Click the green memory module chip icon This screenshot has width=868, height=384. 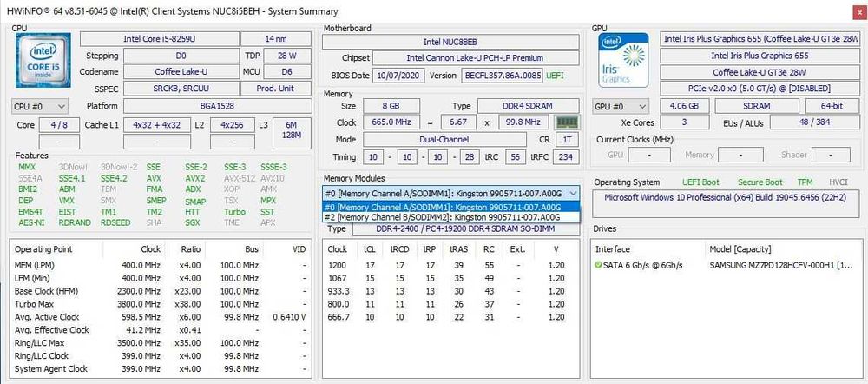coord(566,122)
